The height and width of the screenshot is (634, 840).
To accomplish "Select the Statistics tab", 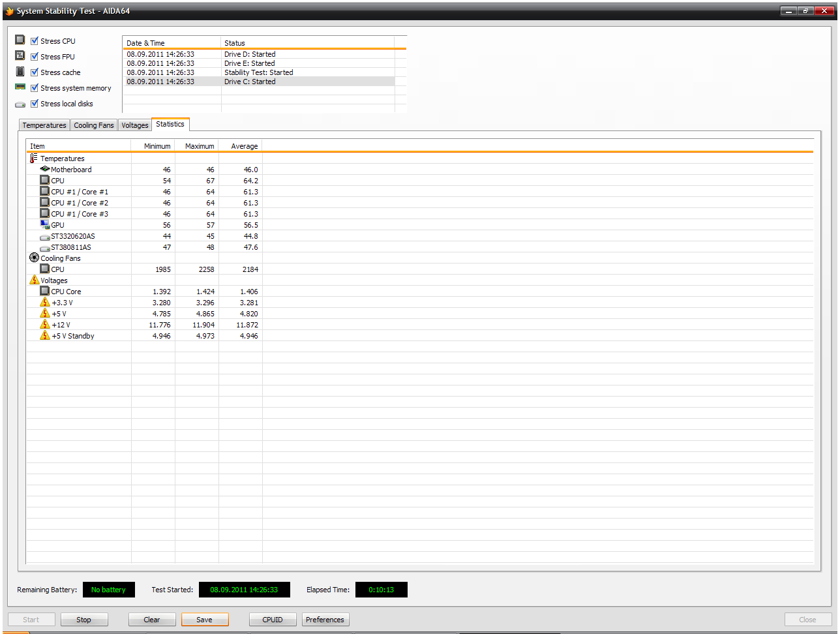I will click(170, 124).
